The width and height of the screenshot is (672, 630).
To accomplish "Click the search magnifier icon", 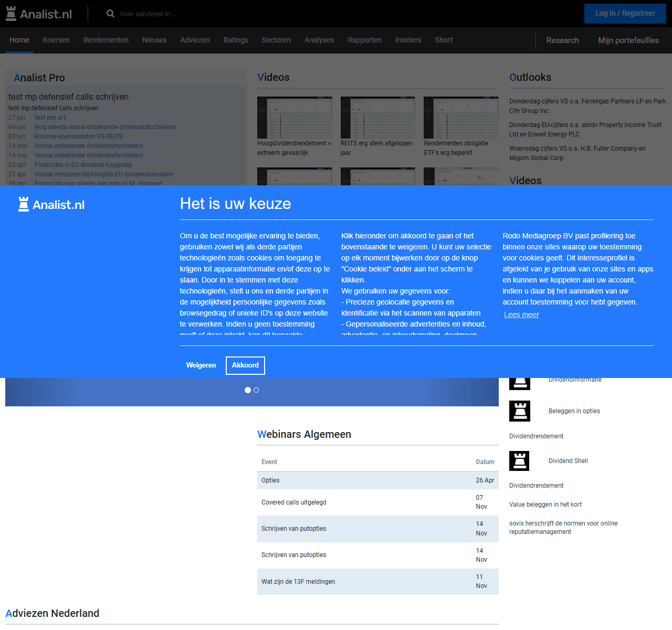I will pyautogui.click(x=110, y=14).
